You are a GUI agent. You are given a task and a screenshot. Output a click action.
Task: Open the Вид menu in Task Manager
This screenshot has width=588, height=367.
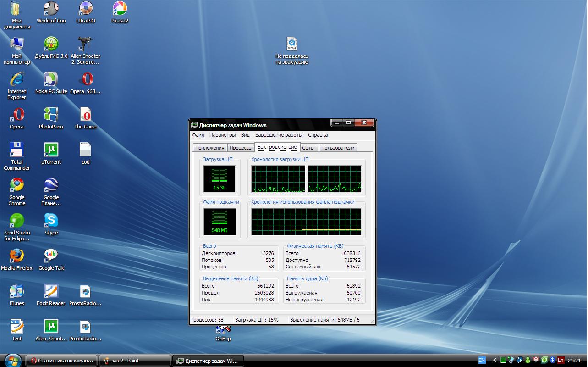(x=245, y=135)
